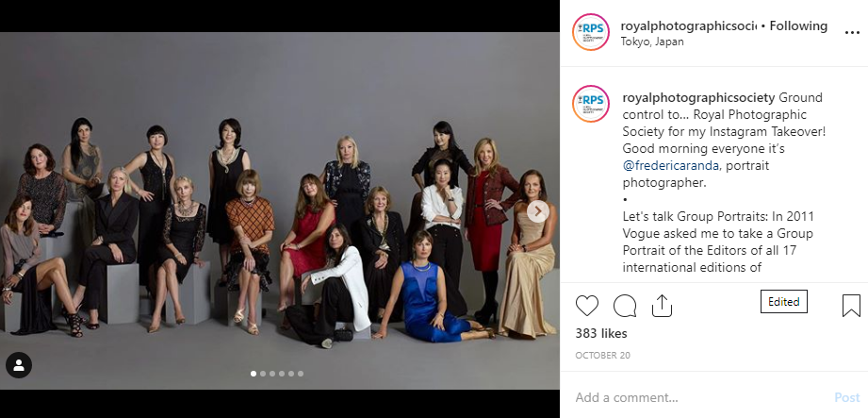Open the October 20 post date
This screenshot has width=868, height=418.
(602, 356)
